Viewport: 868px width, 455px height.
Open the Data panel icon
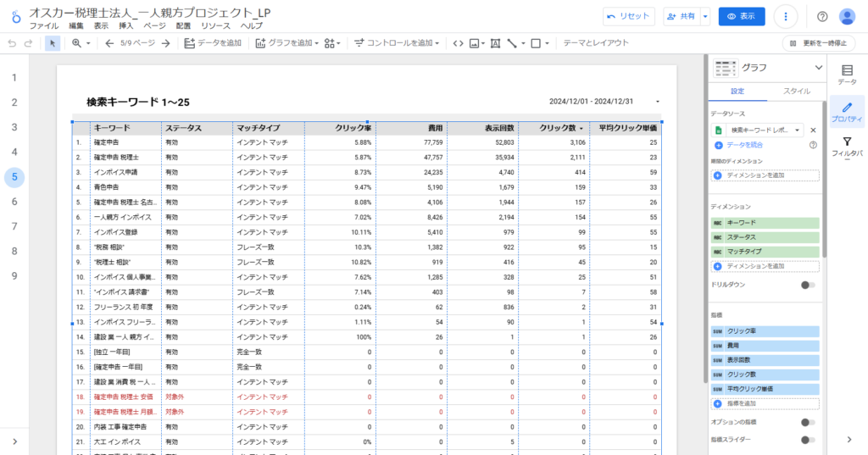tap(847, 75)
